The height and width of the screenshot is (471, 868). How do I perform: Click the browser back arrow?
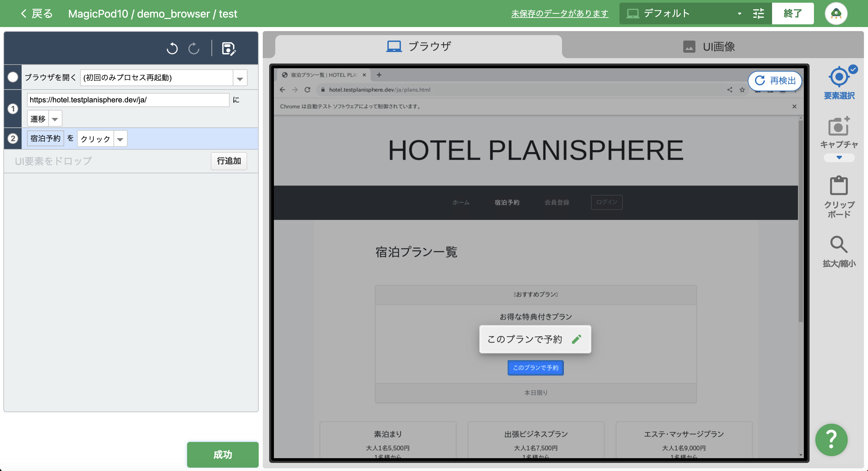[x=283, y=90]
